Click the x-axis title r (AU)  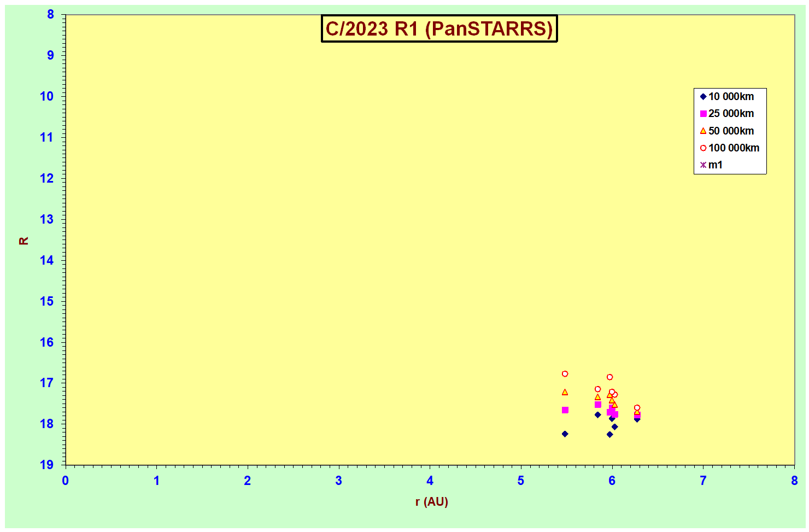coord(431,501)
